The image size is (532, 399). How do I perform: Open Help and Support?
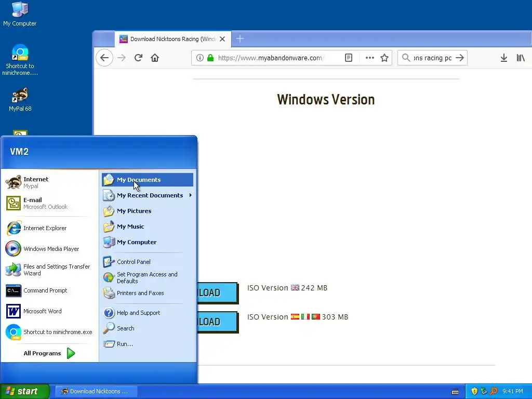click(148, 313)
